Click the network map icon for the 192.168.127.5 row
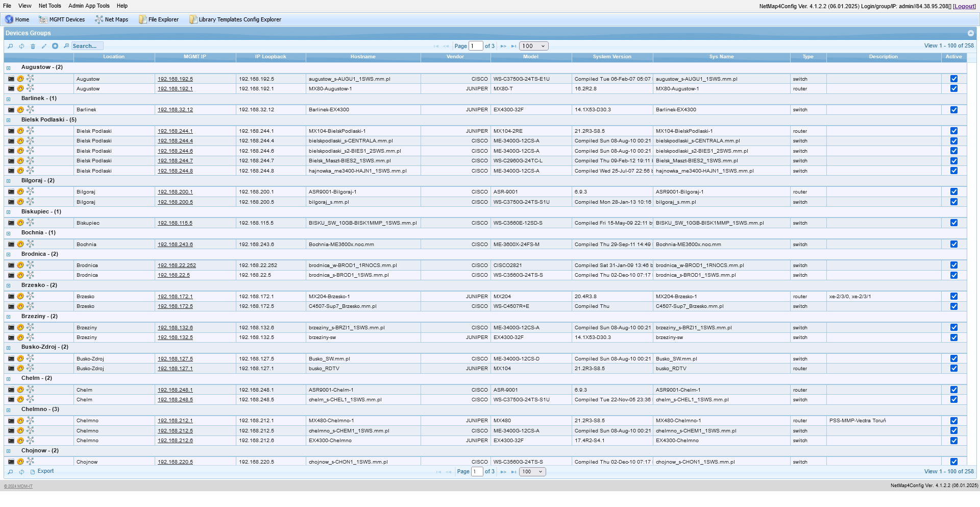 pyautogui.click(x=30, y=358)
